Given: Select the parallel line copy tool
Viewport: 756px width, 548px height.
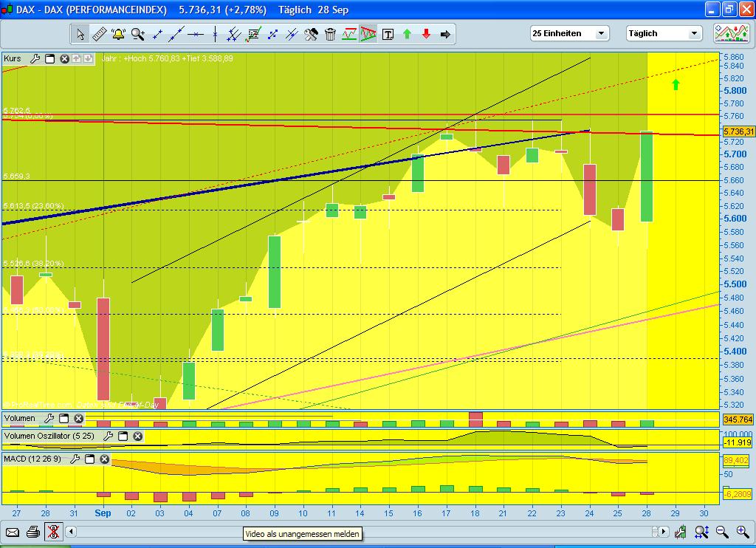Looking at the screenshot, I should click(292, 34).
